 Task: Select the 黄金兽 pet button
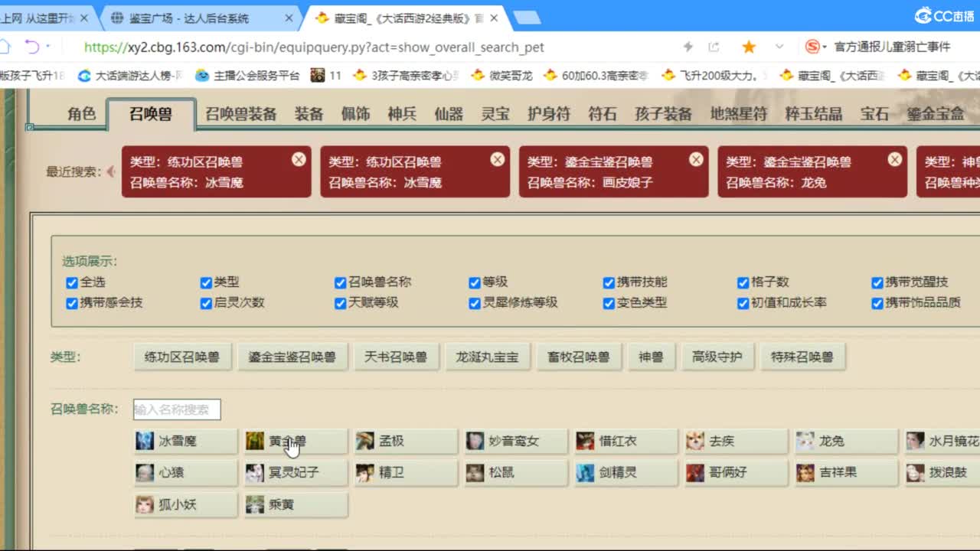[296, 441]
